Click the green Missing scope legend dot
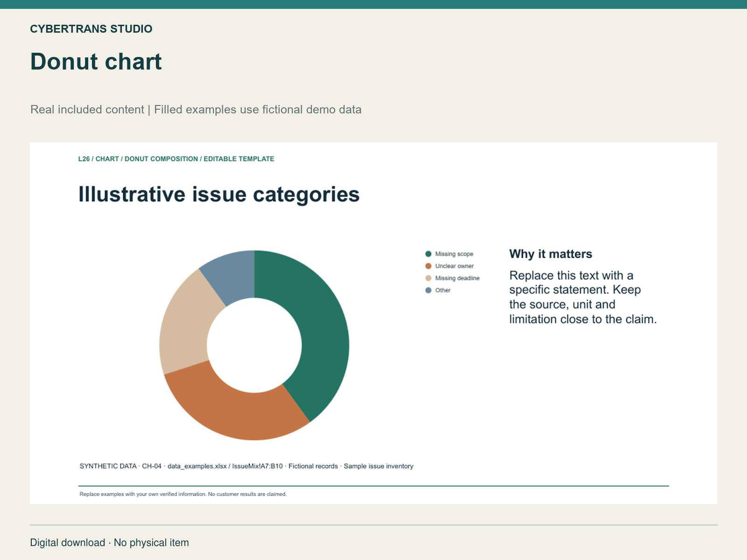The width and height of the screenshot is (747, 560). point(428,254)
